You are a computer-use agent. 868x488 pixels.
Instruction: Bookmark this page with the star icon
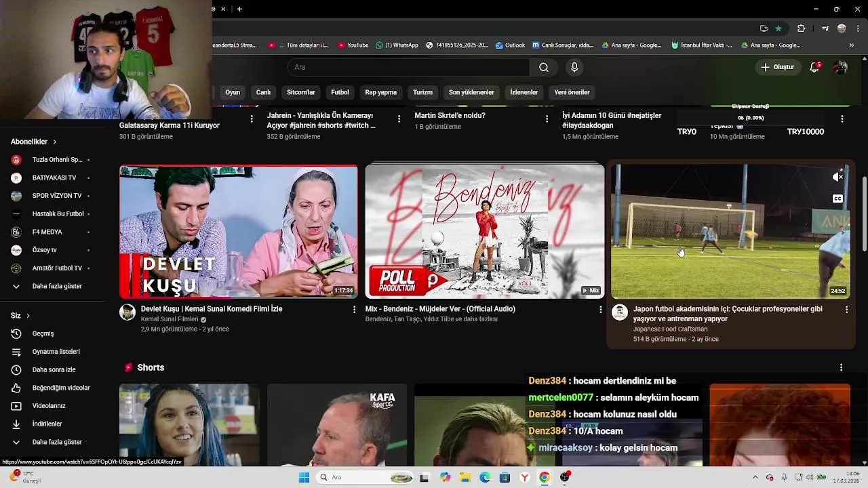[778, 28]
